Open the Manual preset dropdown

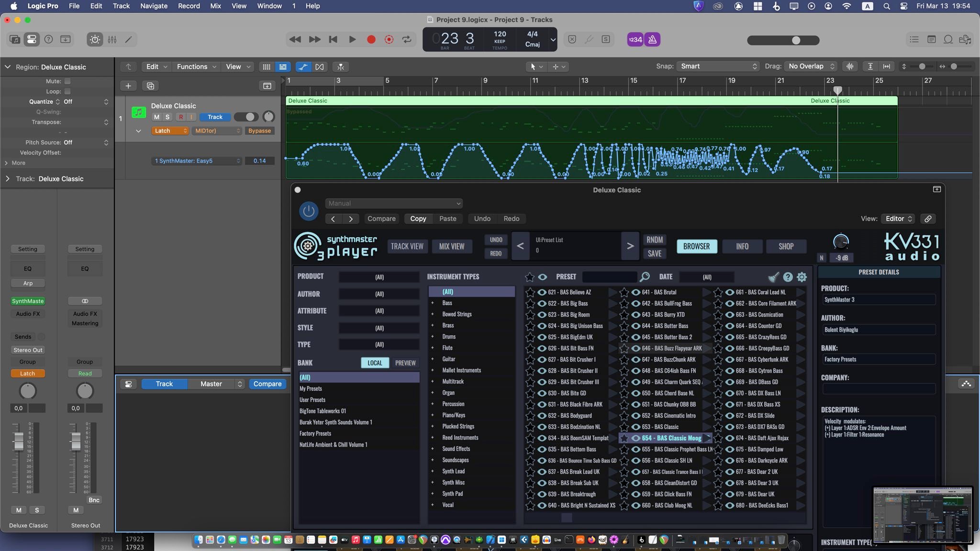click(x=394, y=203)
